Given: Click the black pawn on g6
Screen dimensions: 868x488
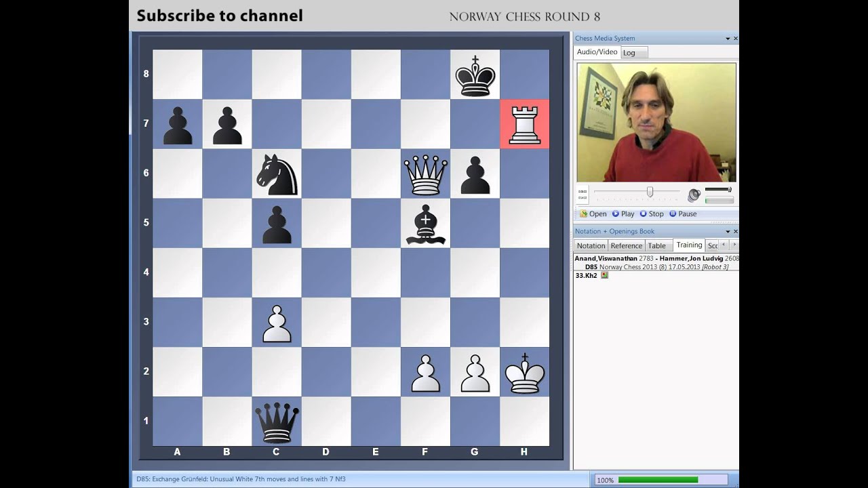Looking at the screenshot, I should click(475, 176).
